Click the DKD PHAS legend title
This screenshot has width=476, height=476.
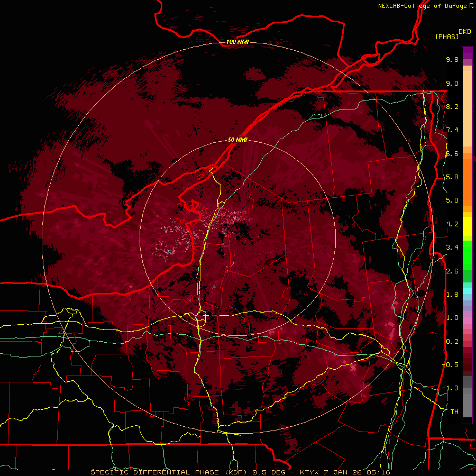[x=453, y=34]
